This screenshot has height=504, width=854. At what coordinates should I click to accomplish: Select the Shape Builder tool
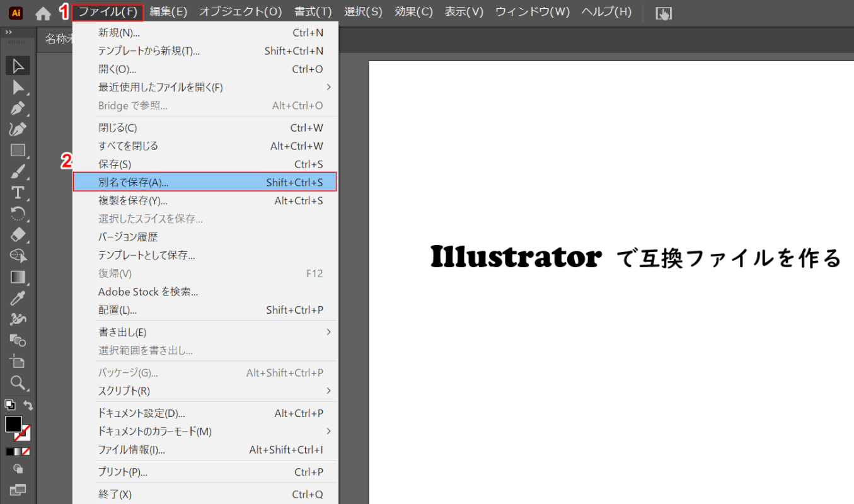click(18, 256)
